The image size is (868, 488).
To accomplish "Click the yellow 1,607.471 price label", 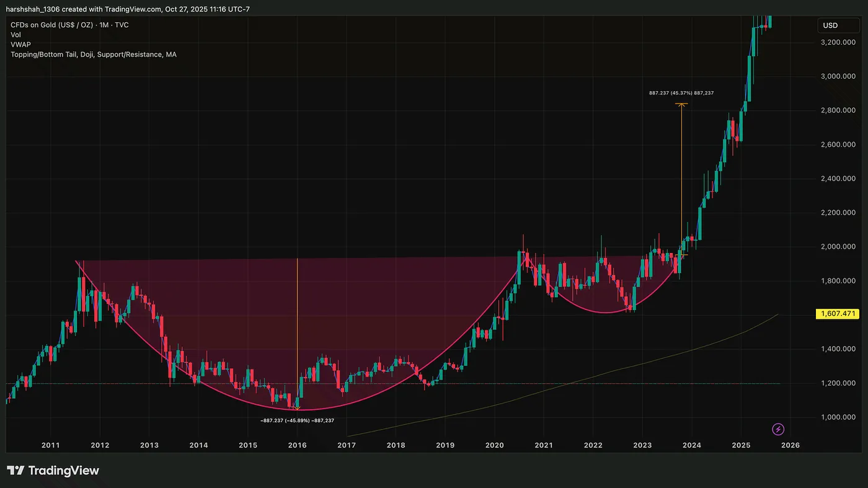I will pos(838,314).
